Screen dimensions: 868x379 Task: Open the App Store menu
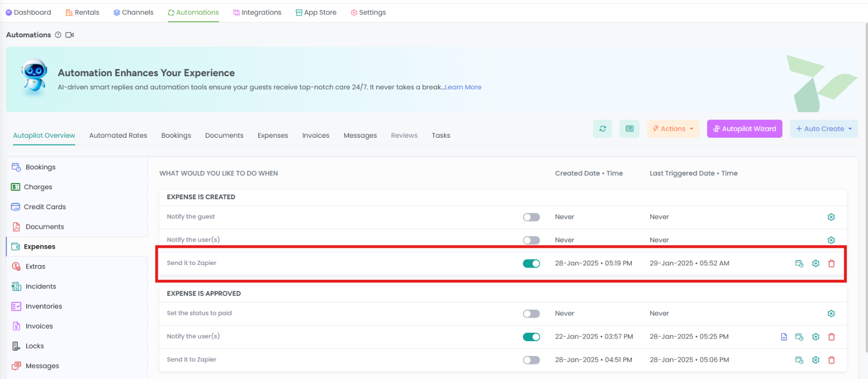316,12
